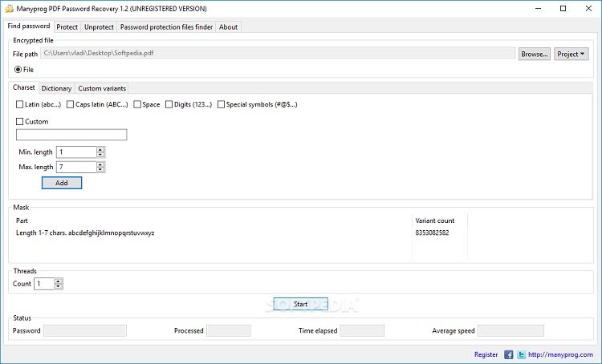Decrease Max. length with down arrow
The height and width of the screenshot is (364, 602).
[100, 170]
